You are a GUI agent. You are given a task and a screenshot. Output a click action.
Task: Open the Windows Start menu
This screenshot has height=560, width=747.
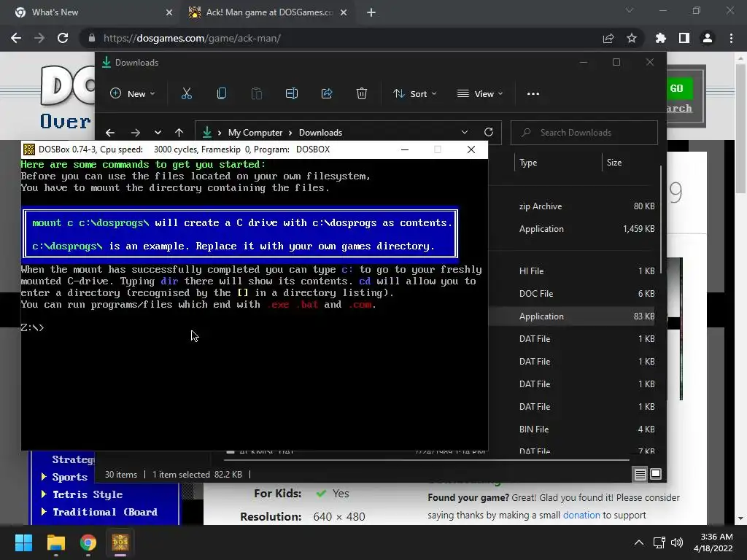pyautogui.click(x=23, y=542)
